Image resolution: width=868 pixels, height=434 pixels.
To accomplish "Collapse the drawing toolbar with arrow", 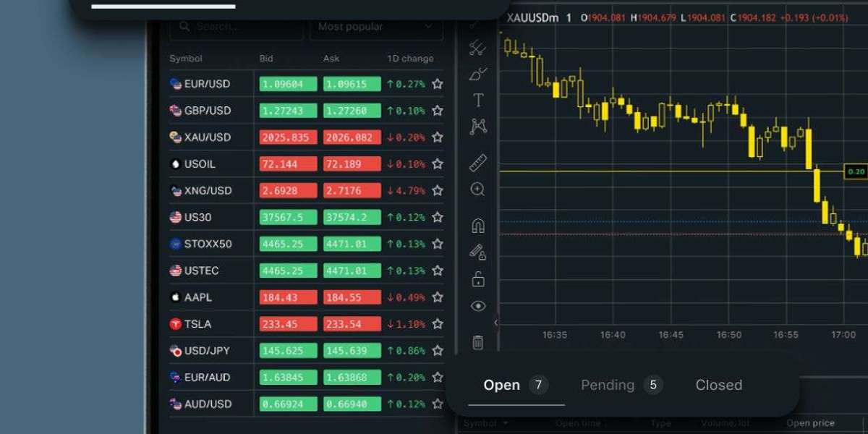I will click(x=495, y=323).
